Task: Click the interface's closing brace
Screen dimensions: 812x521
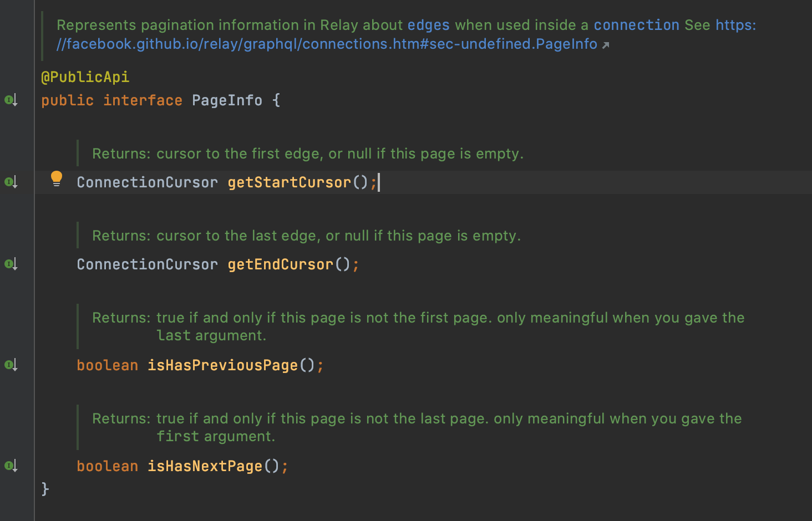Action: 45,489
